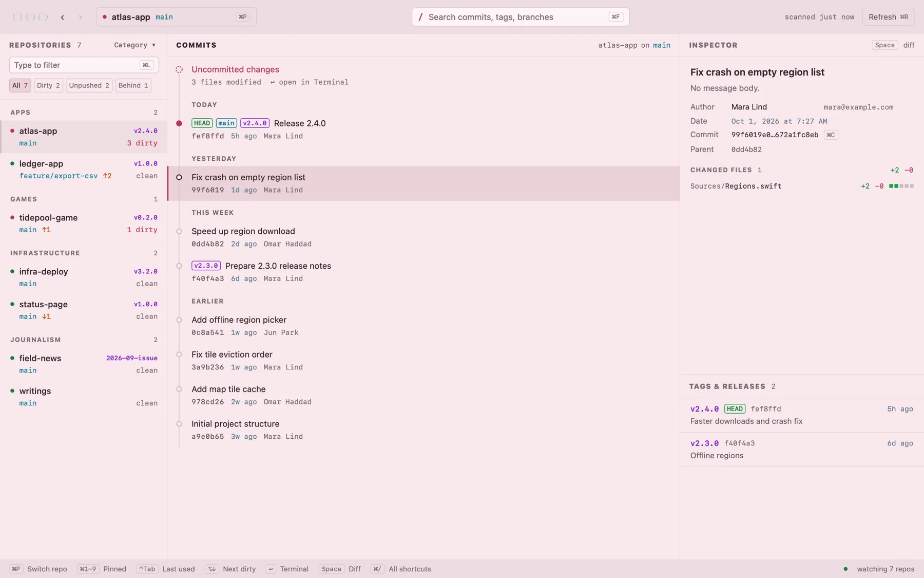Click the v2.3.0 tag badge on commit

(x=206, y=266)
